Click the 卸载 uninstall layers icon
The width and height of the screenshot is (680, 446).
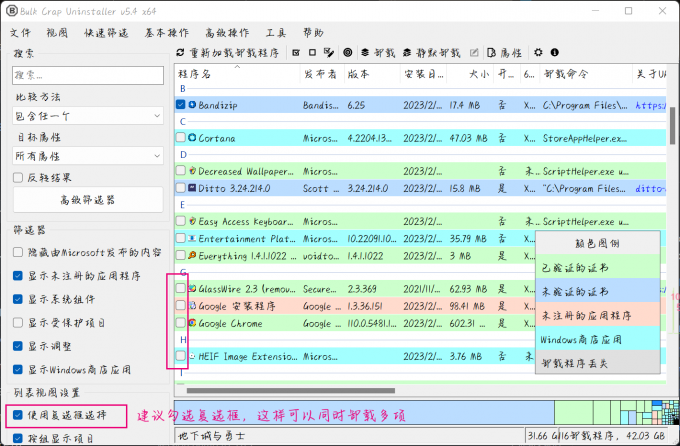coord(365,52)
